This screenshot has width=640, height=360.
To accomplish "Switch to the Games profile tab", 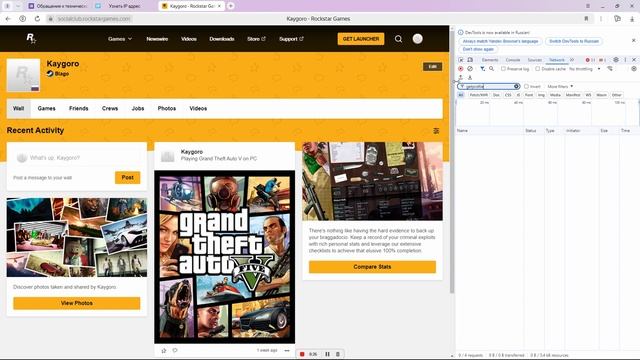I will (x=47, y=109).
